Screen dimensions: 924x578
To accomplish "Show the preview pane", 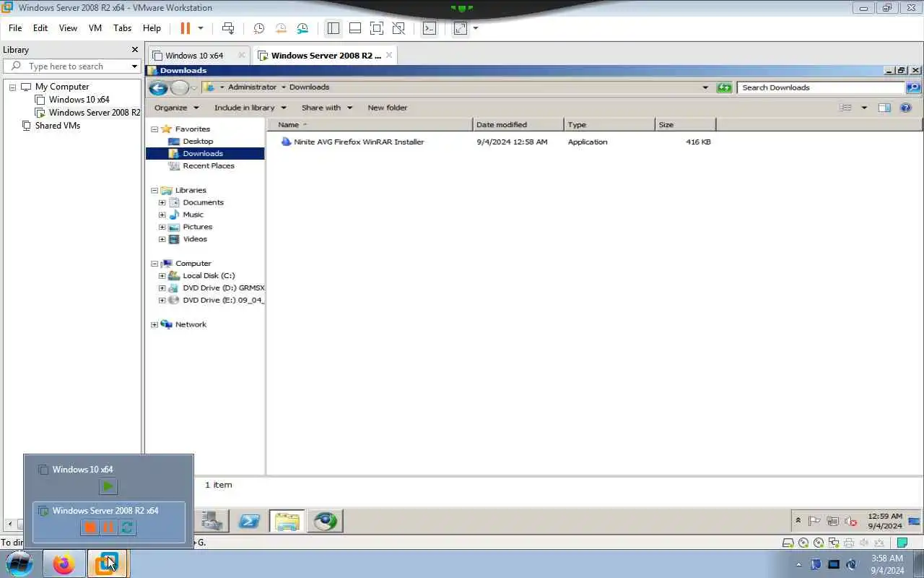I will [884, 108].
